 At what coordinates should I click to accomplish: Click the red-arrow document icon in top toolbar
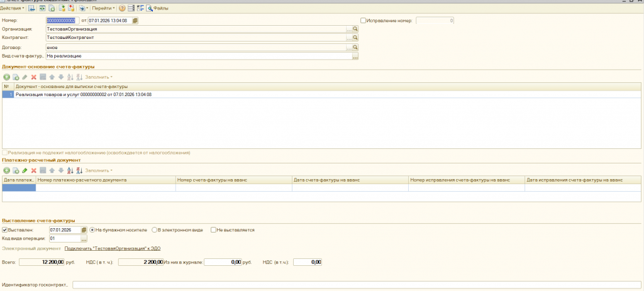[71, 8]
